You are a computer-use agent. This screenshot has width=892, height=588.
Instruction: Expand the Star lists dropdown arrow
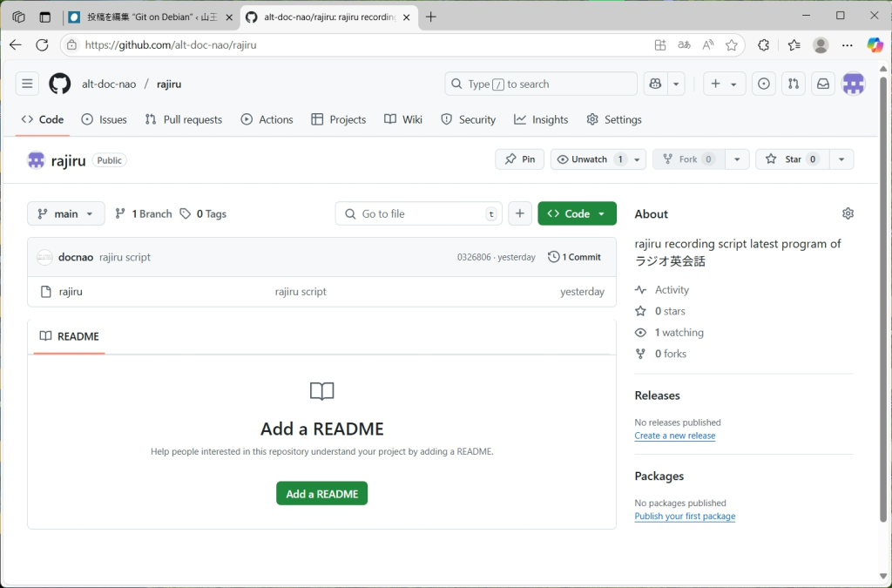(841, 159)
